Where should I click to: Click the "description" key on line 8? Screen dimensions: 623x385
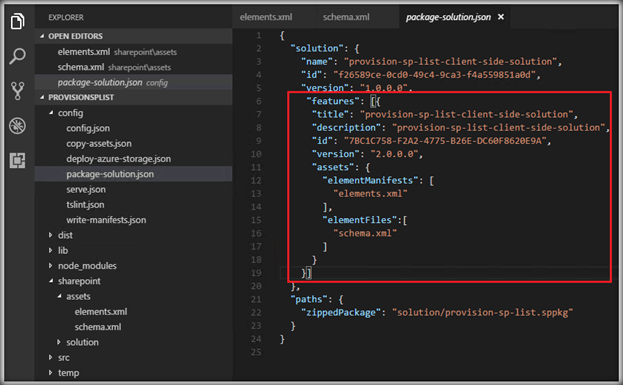coord(346,128)
